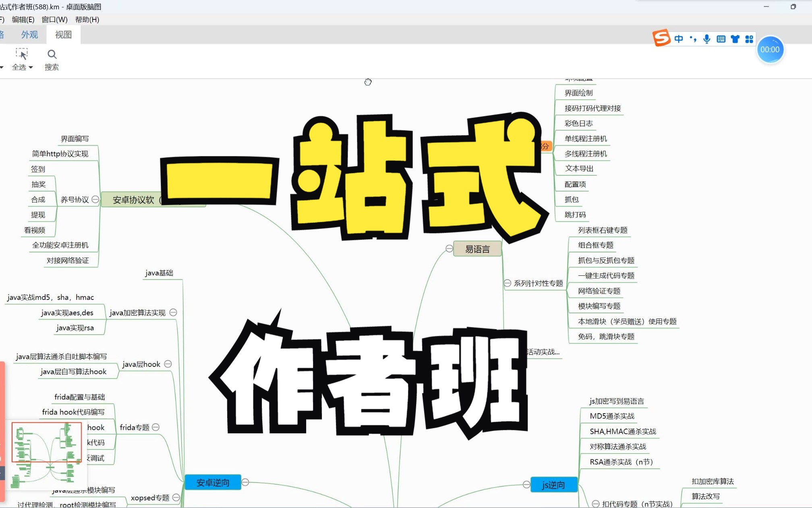This screenshot has height=508, width=812.
Task: Select the 界面绘制 node
Action: click(x=578, y=93)
